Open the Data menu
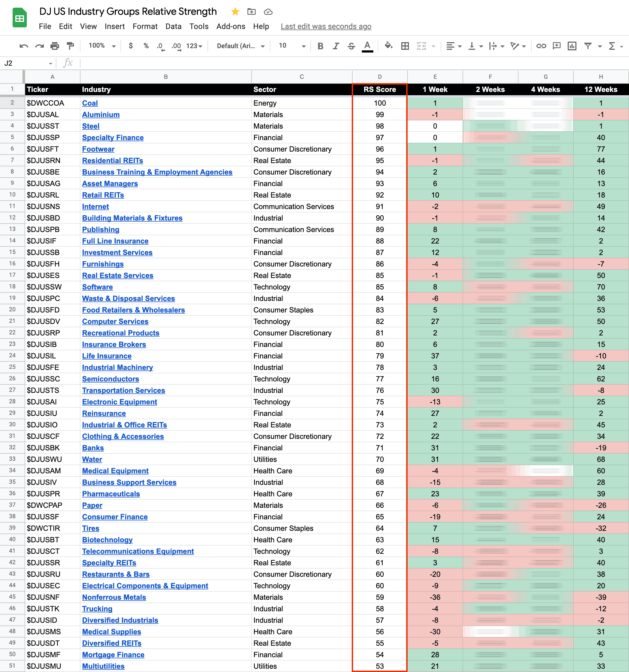629x672 pixels. coord(174,26)
